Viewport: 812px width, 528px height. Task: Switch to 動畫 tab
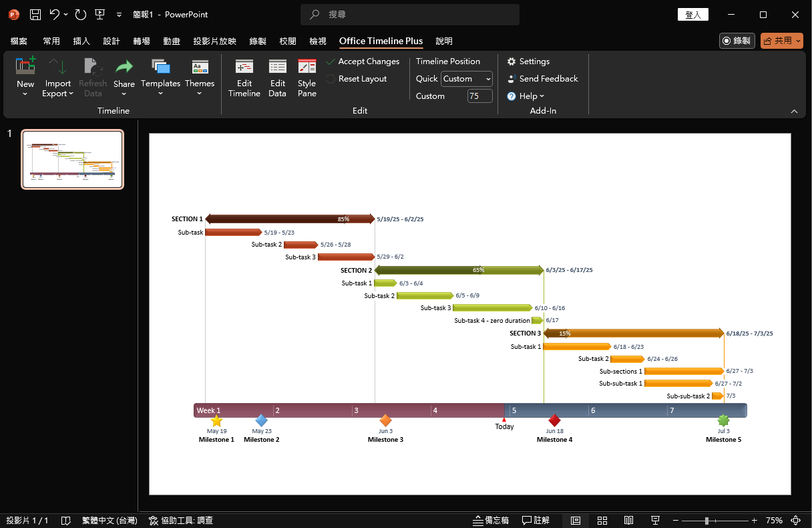coord(172,41)
